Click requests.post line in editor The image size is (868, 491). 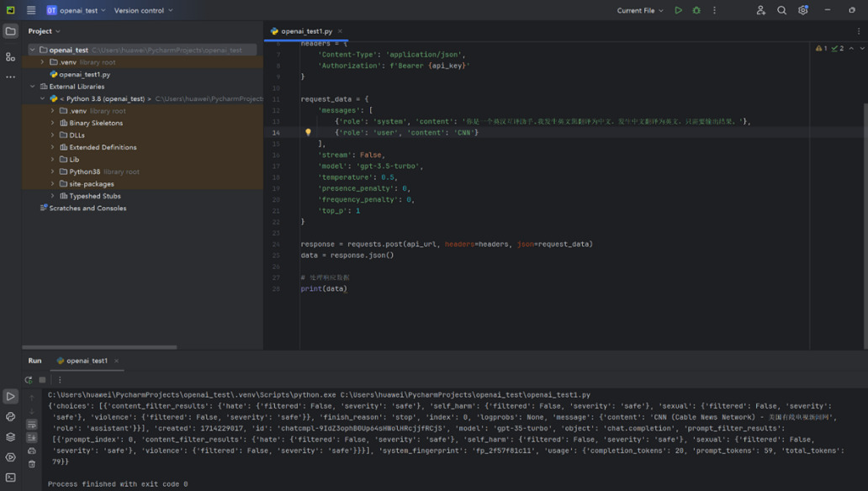coord(446,244)
